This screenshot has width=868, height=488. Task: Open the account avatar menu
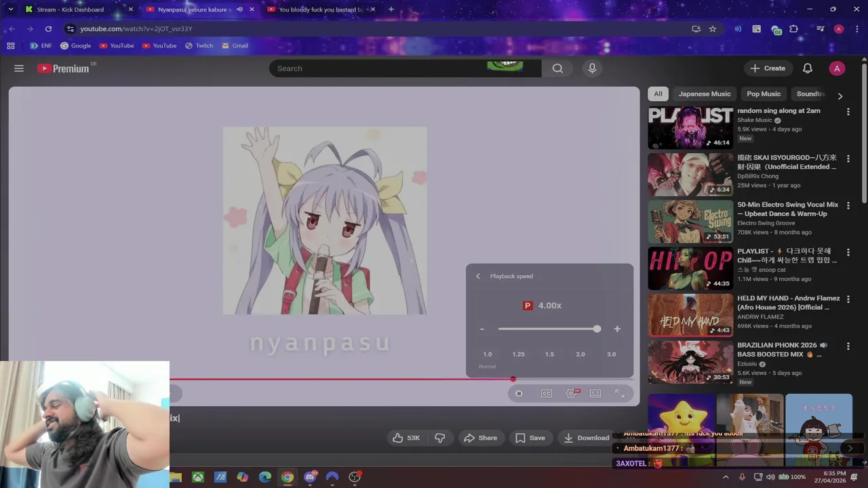(x=837, y=68)
